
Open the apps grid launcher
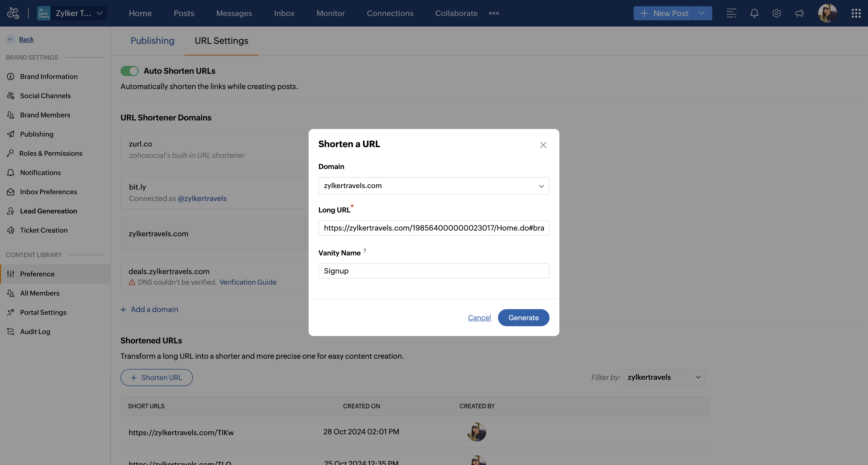point(856,13)
